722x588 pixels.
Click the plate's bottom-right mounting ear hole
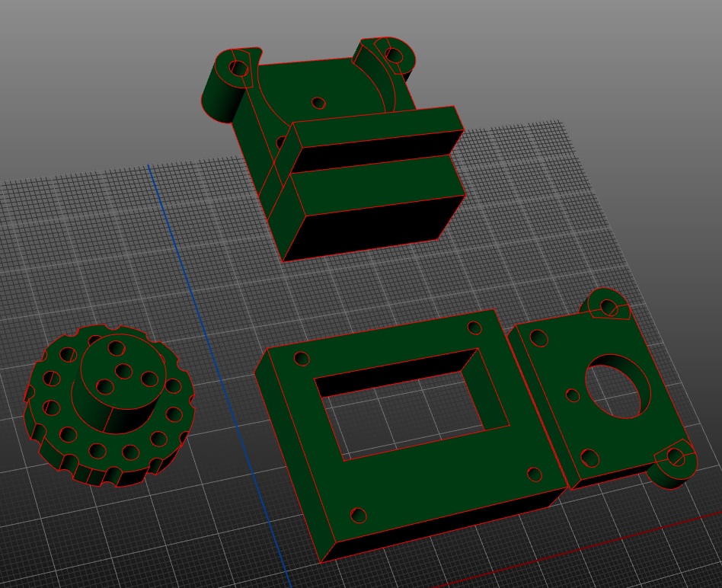click(676, 457)
